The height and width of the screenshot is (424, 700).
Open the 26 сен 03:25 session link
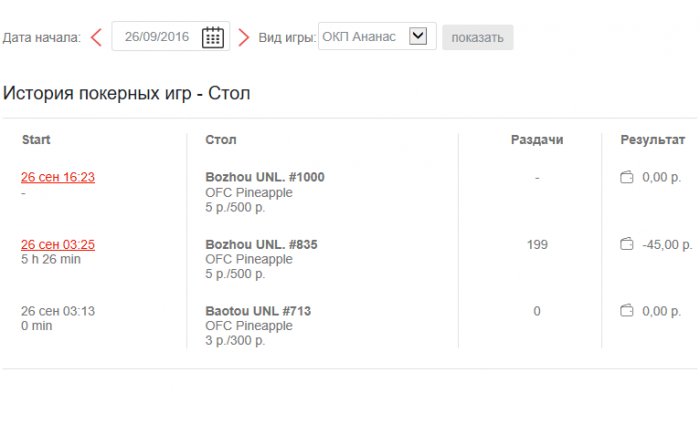[x=58, y=244]
